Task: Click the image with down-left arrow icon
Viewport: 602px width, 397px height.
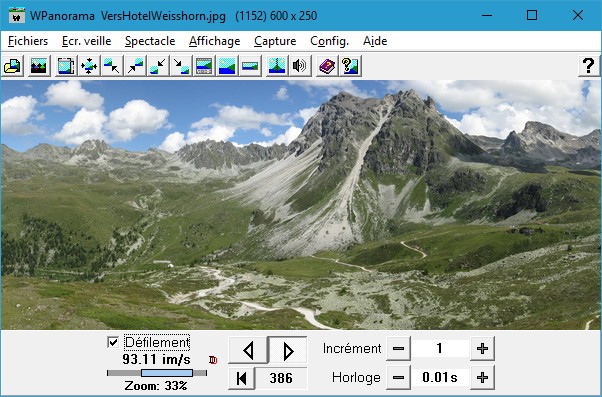Action: click(158, 66)
